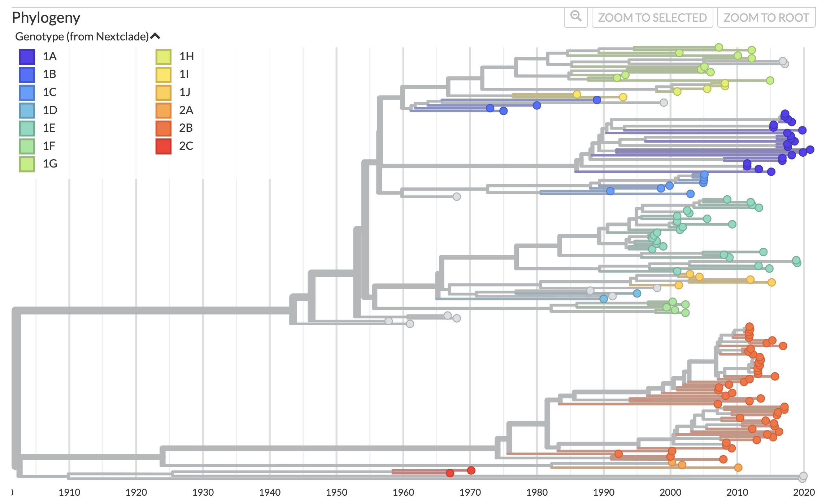
Task: Select the 1F legend swatch
Action: coord(27,146)
